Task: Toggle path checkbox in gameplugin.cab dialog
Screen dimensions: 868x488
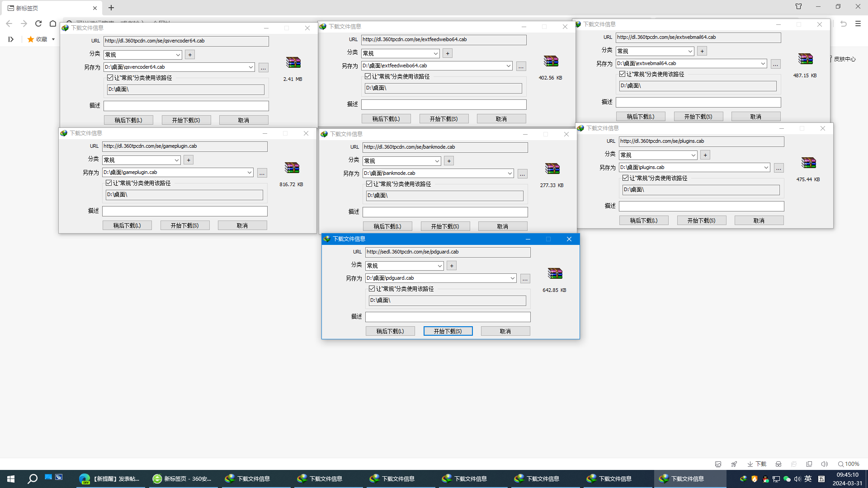Action: 108,183
